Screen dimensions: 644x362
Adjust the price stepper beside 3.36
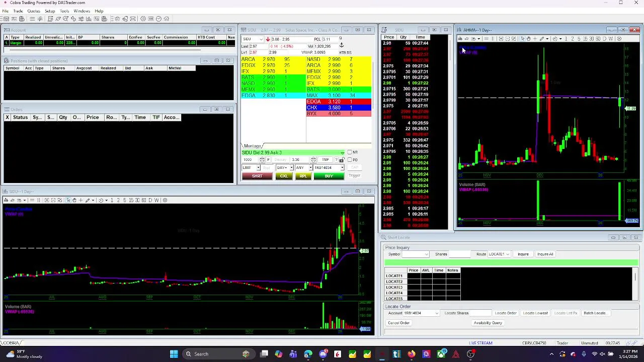313,160
